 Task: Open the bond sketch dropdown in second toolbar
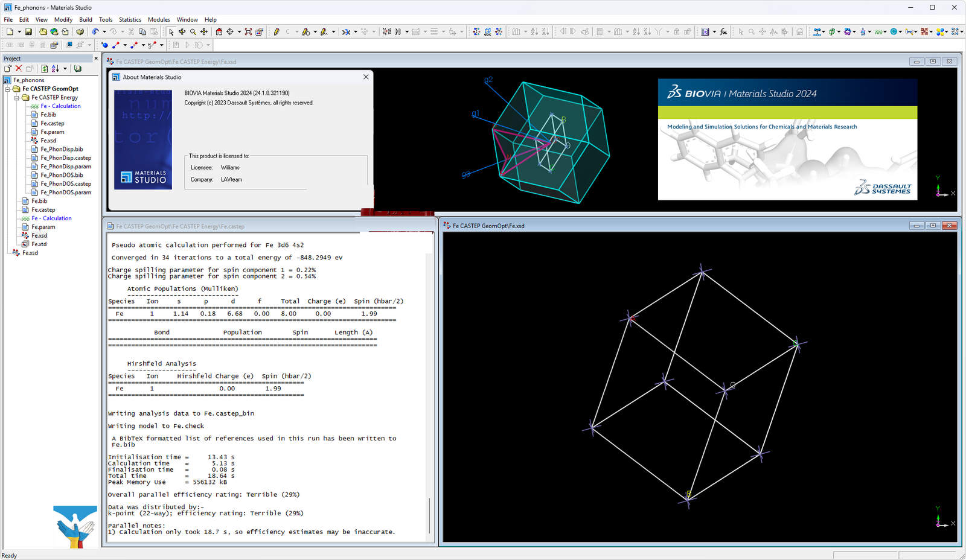click(125, 45)
